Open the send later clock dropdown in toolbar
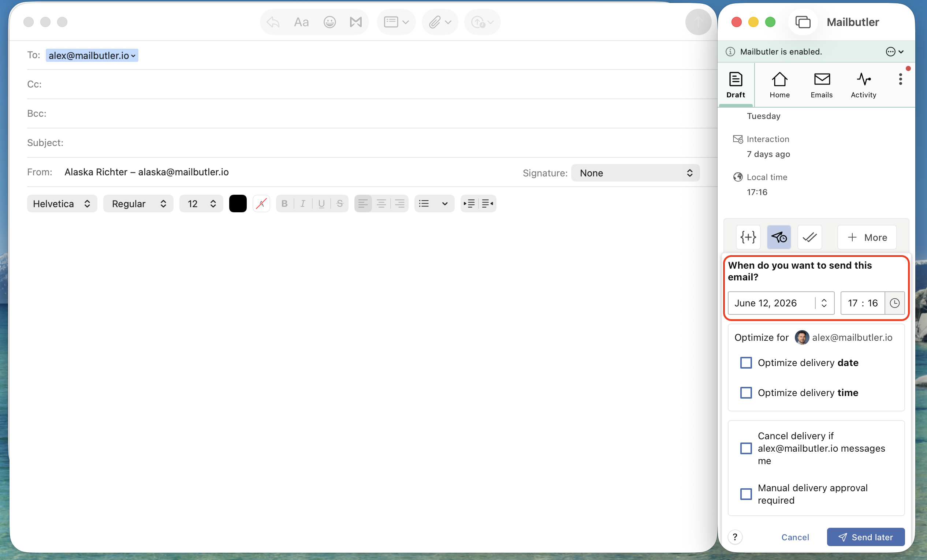The image size is (927, 560). [482, 22]
